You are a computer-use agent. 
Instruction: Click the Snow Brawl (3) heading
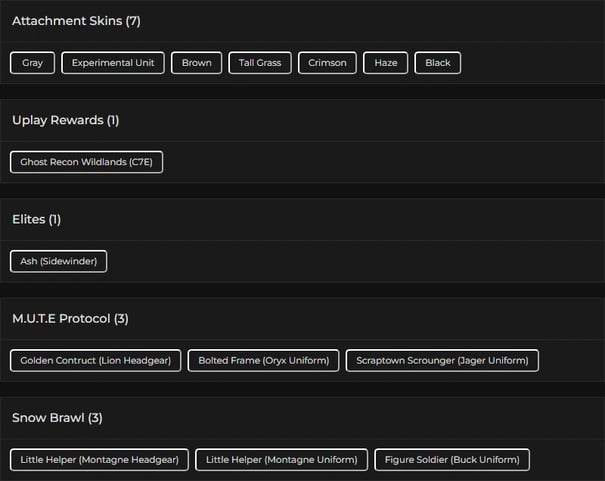[57, 418]
